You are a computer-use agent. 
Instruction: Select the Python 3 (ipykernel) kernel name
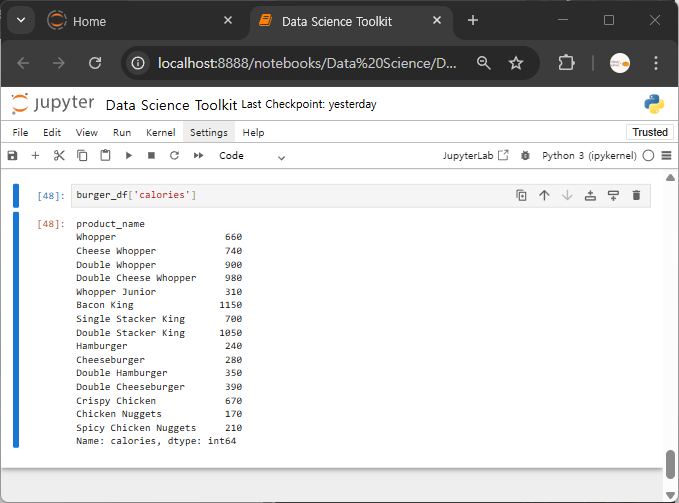coord(589,155)
